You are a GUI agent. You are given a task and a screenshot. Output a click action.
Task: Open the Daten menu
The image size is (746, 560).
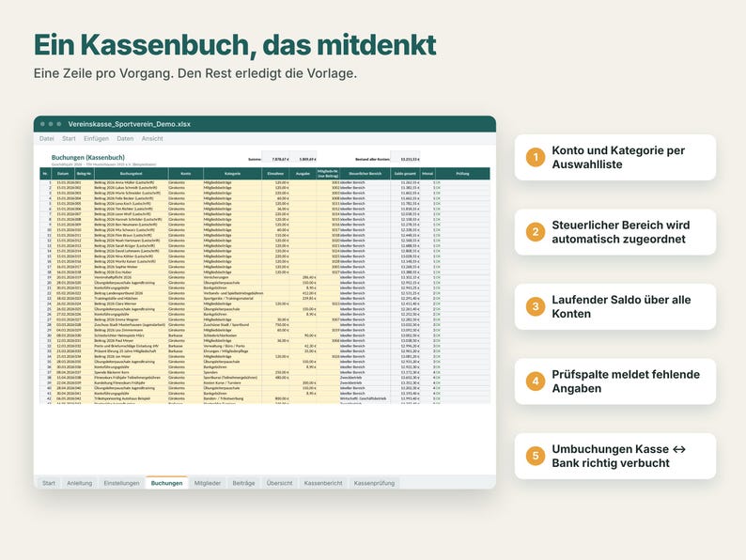tap(125, 138)
